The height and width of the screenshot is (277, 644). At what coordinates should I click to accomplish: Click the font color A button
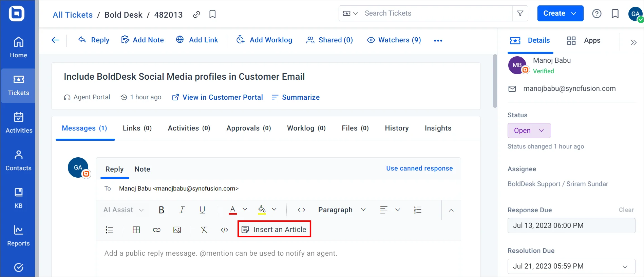pos(233,210)
